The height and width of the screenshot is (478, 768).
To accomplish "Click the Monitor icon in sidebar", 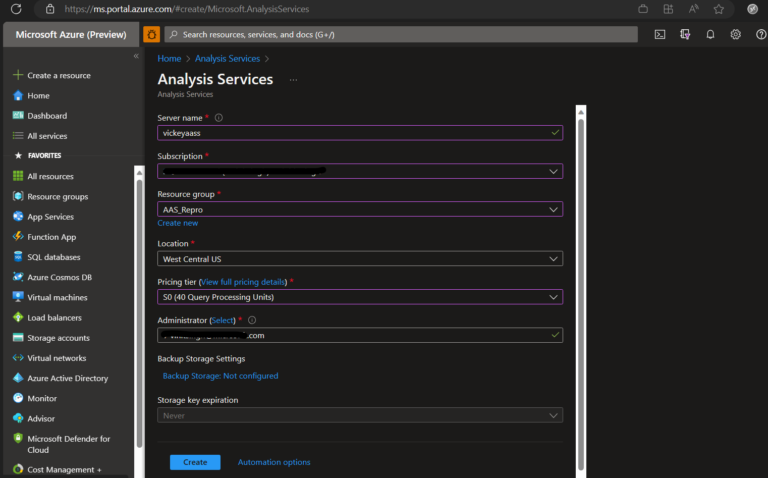I will (x=18, y=398).
